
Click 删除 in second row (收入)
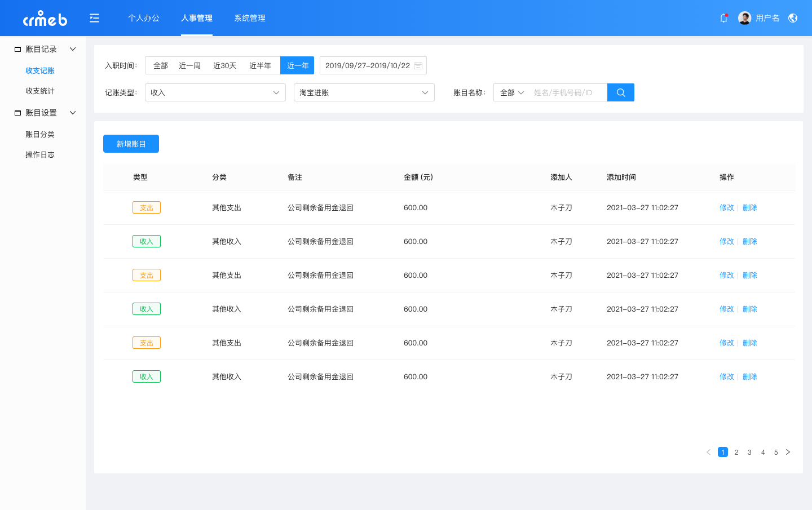tap(750, 241)
